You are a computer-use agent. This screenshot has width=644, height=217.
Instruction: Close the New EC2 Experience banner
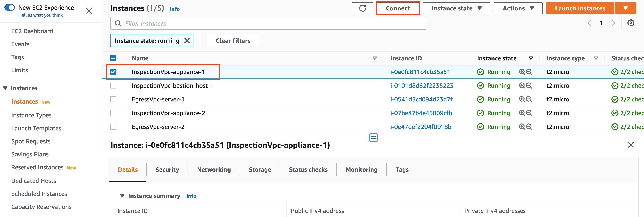89,11
